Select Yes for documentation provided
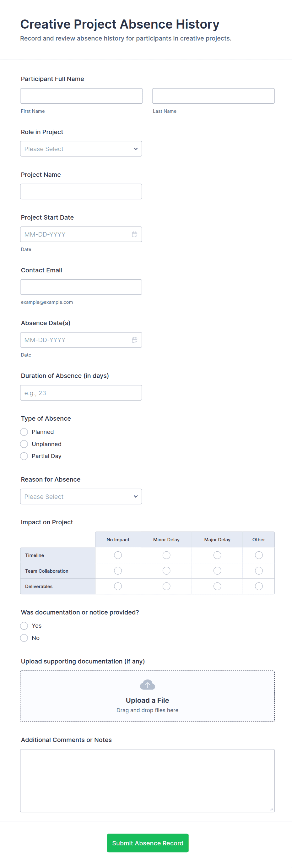292x868 pixels. point(24,625)
